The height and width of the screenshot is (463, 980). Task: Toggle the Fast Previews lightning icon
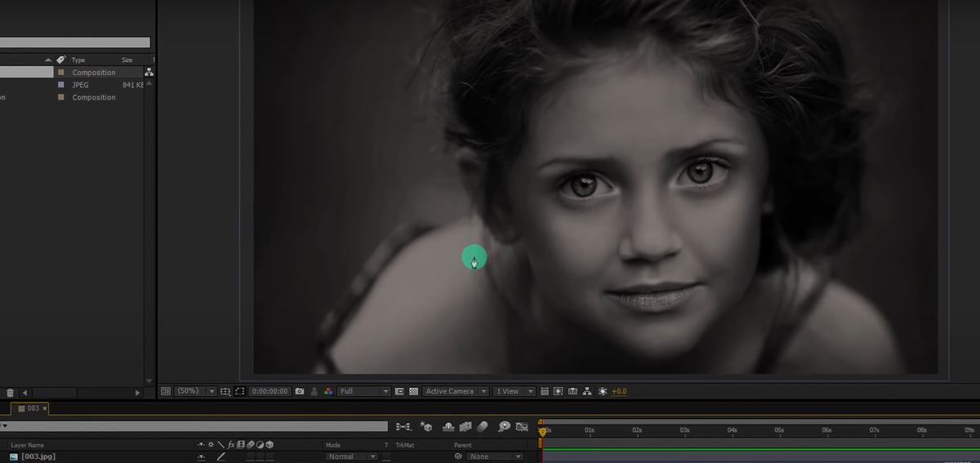coord(559,391)
